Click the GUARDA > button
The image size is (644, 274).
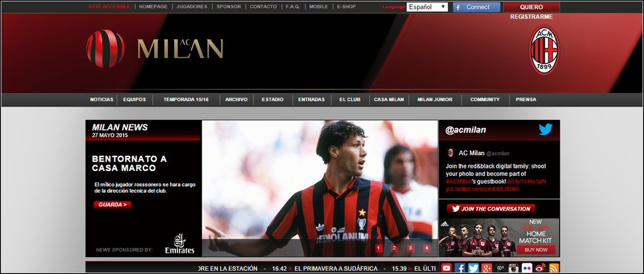(112, 205)
